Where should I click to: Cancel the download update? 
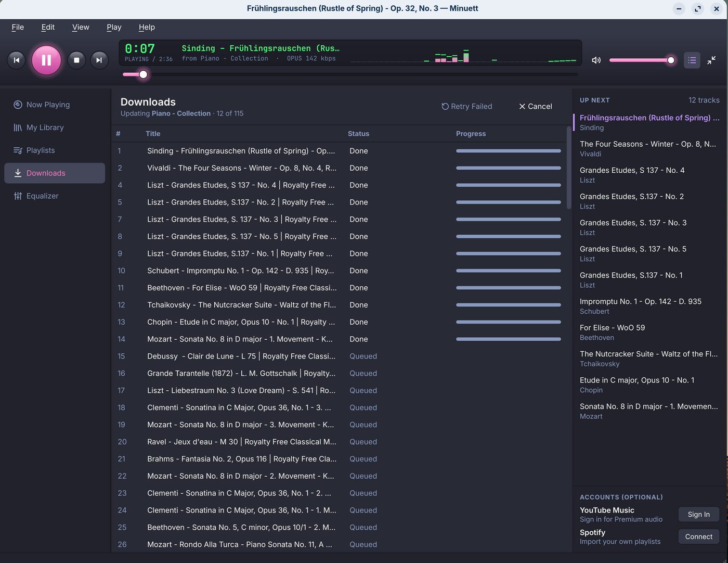(x=535, y=106)
